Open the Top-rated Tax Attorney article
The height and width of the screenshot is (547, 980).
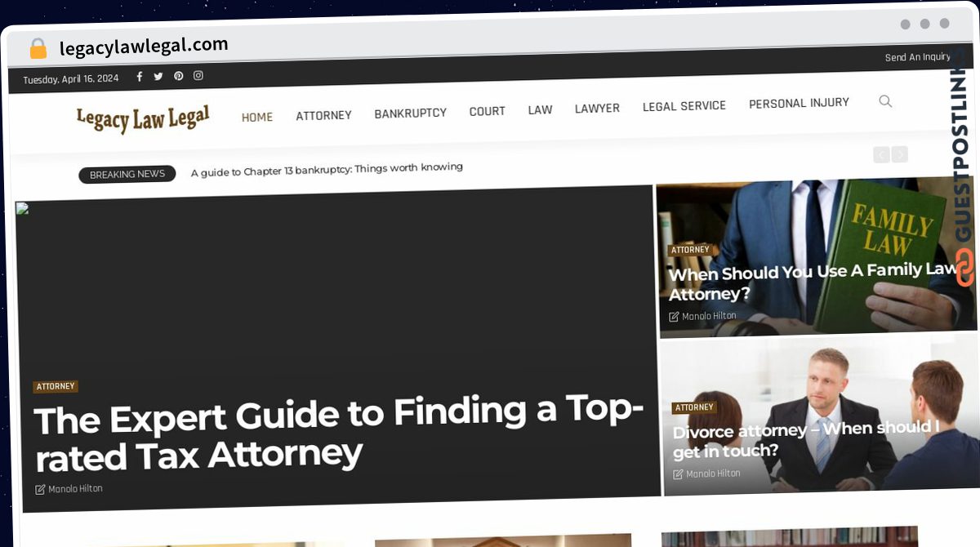coord(338,434)
